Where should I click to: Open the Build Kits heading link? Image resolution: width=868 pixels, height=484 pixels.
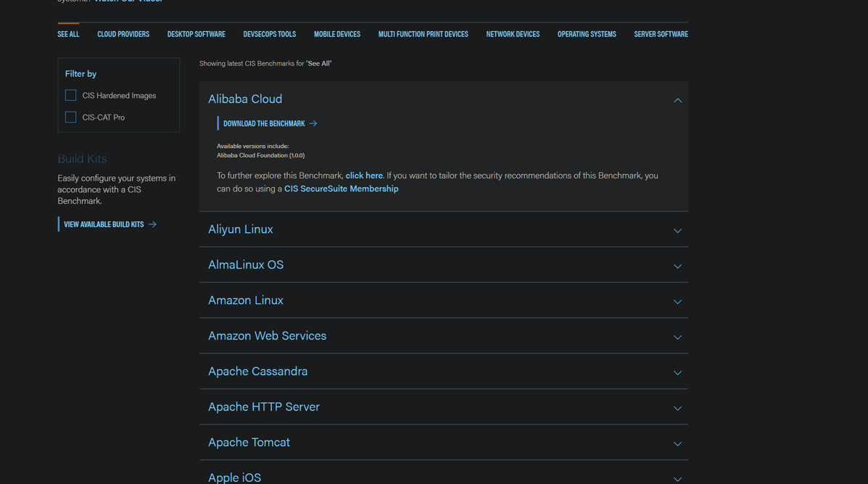coord(82,158)
